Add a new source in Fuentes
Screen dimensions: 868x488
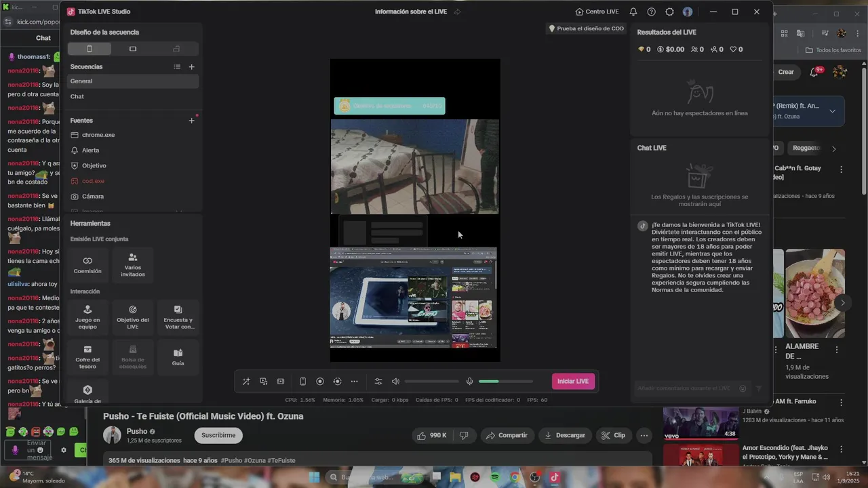tap(191, 121)
